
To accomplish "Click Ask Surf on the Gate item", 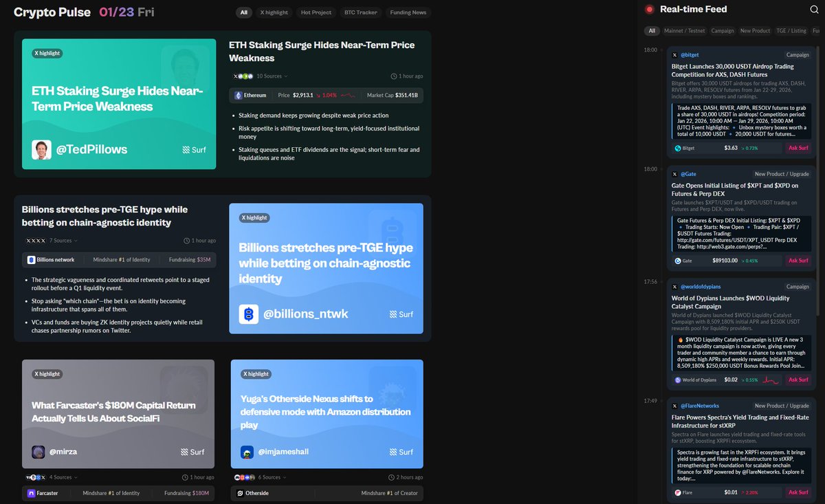I will pyautogui.click(x=798, y=261).
